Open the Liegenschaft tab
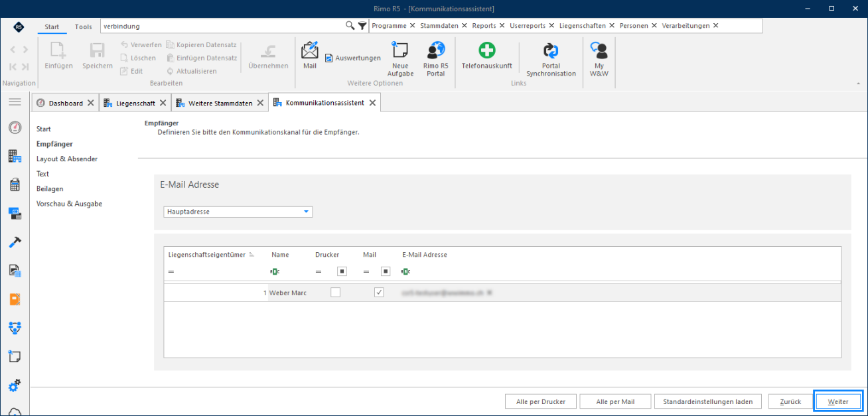The height and width of the screenshot is (416, 868). [x=135, y=103]
